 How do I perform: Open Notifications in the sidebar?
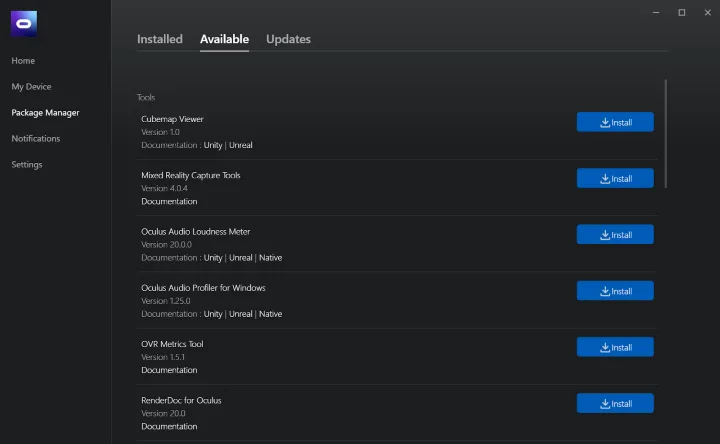[36, 139]
